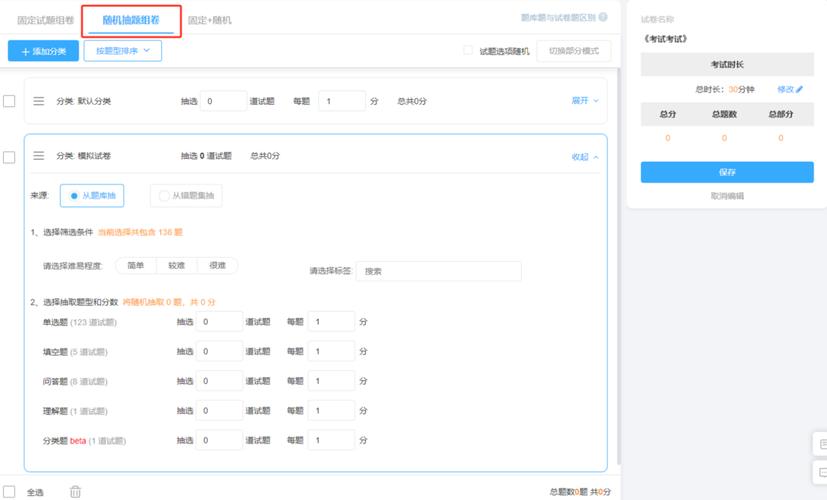Open the 固定+随机 tab
Viewport: 827px width, 500px height.
coord(209,20)
